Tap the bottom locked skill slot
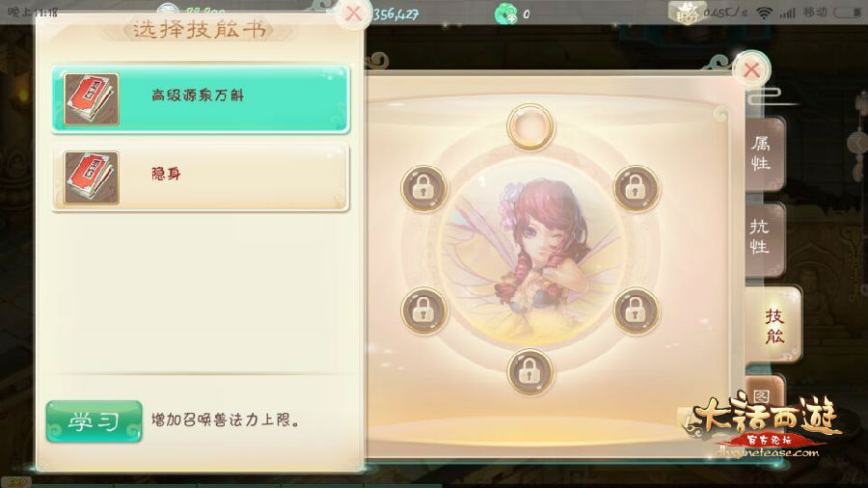Screen dimensions: 868x488 point(529,372)
